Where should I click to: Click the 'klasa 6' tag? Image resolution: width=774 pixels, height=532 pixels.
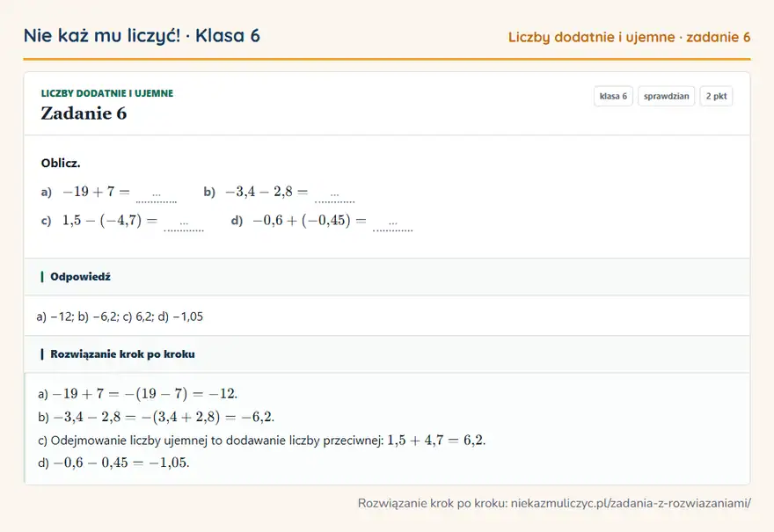(x=613, y=96)
